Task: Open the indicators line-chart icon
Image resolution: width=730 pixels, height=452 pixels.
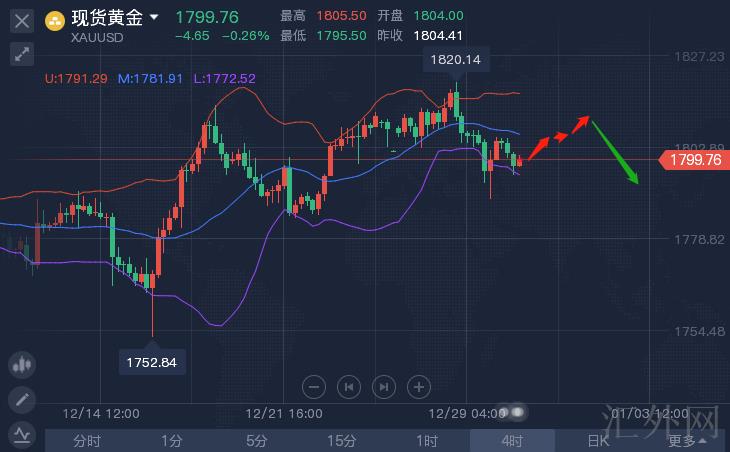Action: [22, 433]
